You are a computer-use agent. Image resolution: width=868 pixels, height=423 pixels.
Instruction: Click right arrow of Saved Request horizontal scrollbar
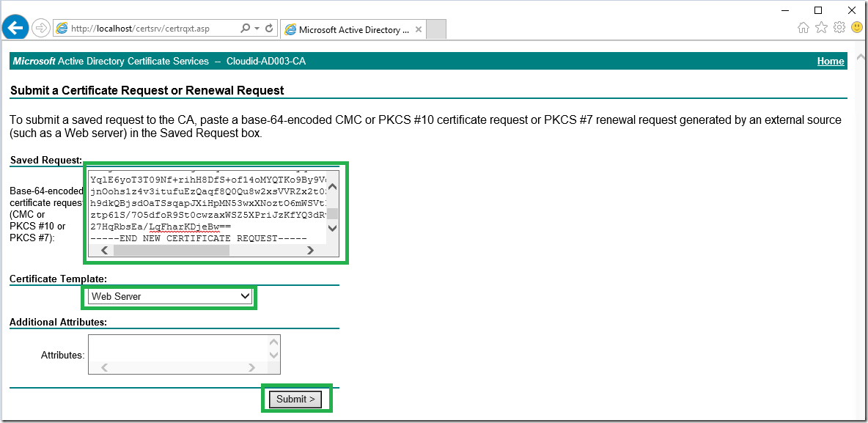(311, 251)
